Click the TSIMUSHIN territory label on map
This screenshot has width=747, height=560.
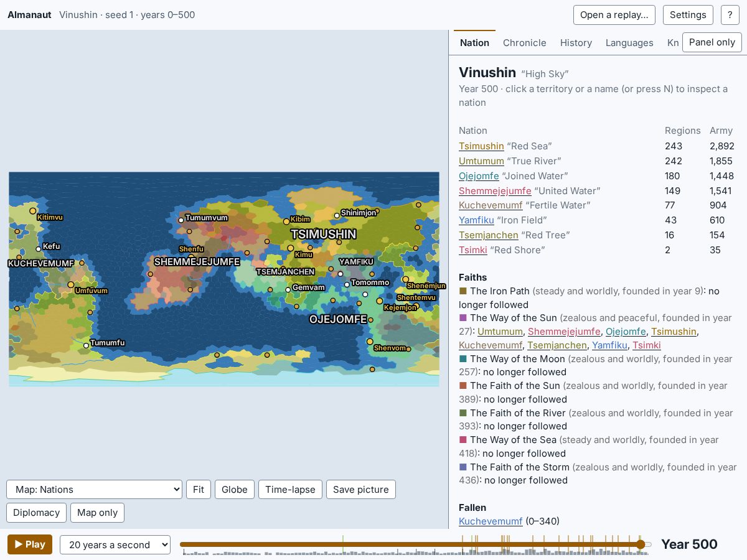click(324, 234)
